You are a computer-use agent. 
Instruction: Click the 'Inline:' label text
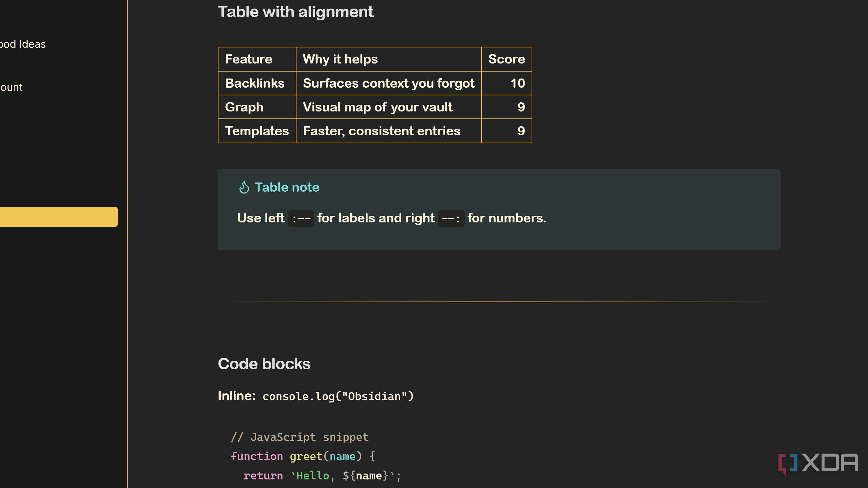click(236, 396)
